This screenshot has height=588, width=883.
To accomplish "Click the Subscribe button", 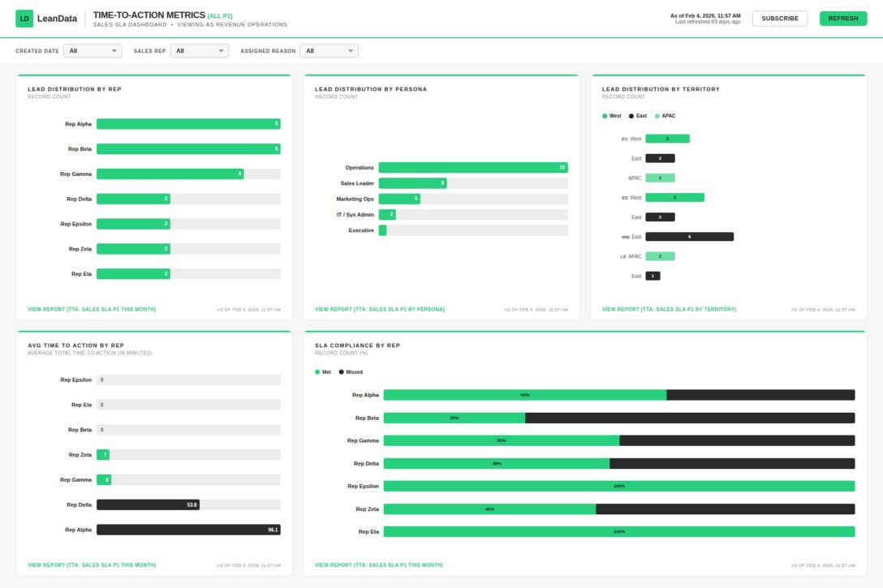I will coord(780,18).
